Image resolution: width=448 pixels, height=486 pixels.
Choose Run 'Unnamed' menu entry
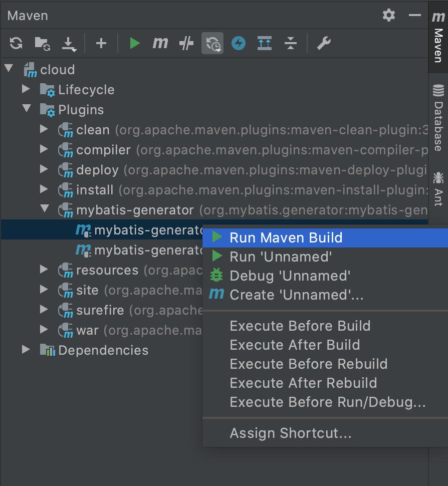tap(325, 257)
